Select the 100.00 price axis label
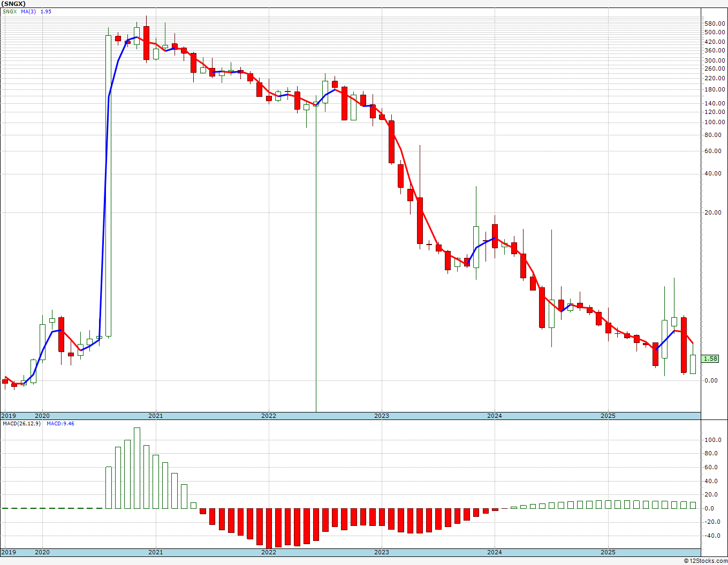This screenshot has width=728, height=565. [x=715, y=122]
